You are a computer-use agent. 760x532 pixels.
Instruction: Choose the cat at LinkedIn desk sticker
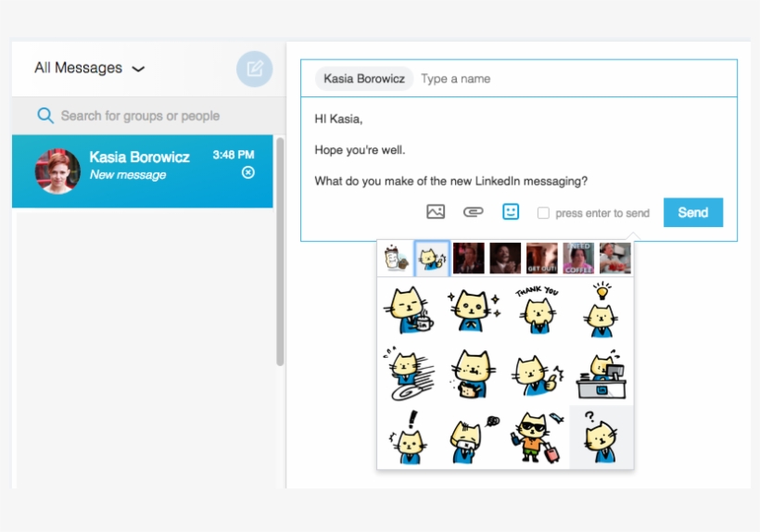(x=601, y=374)
